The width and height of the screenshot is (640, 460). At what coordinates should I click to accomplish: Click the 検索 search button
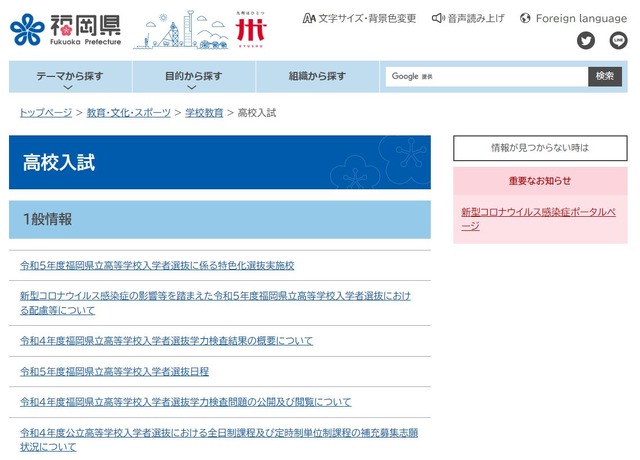click(x=605, y=76)
